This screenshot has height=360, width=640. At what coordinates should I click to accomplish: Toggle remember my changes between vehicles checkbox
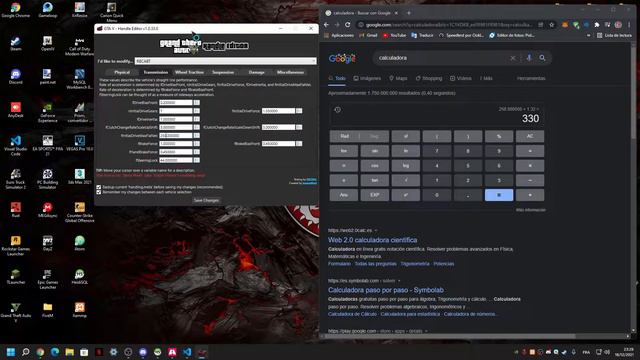(x=98, y=192)
